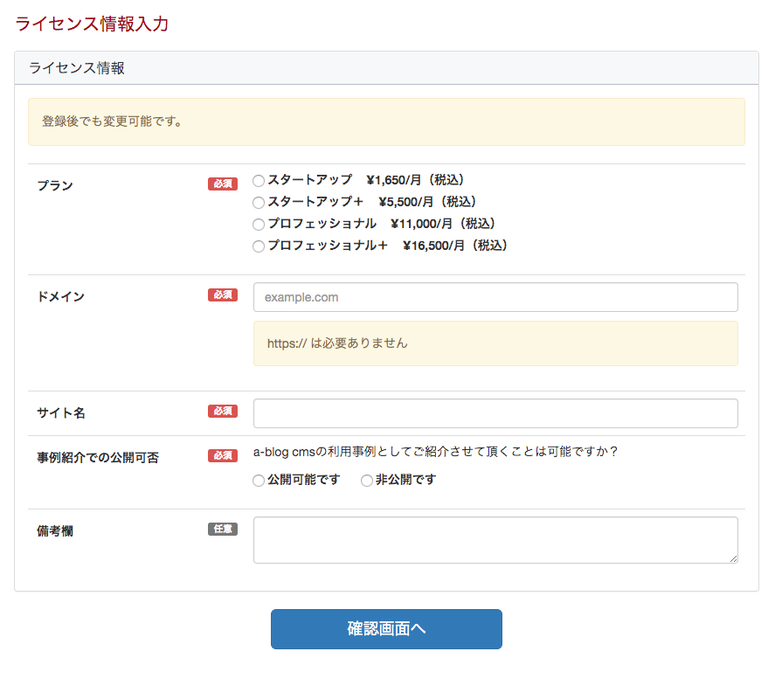Click the ライセンス情報入力 page heading
The image size is (775, 679).
pos(92,24)
